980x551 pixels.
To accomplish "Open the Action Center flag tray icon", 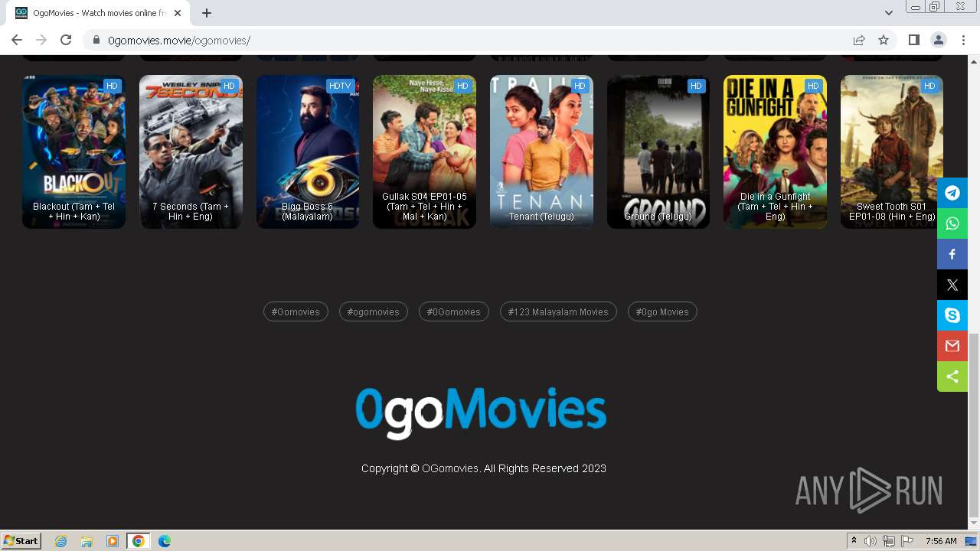I will pos(907,541).
